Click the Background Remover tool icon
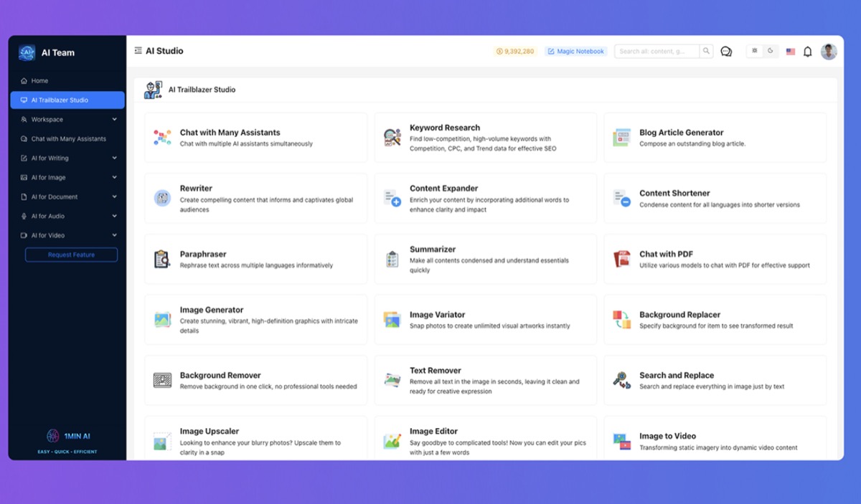The width and height of the screenshot is (861, 504). click(x=162, y=380)
